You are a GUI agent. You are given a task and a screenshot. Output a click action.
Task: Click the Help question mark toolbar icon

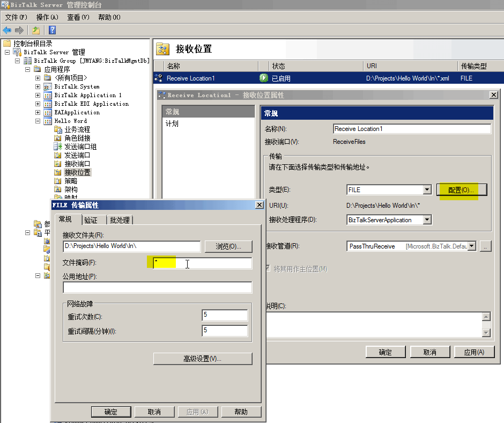(52, 30)
